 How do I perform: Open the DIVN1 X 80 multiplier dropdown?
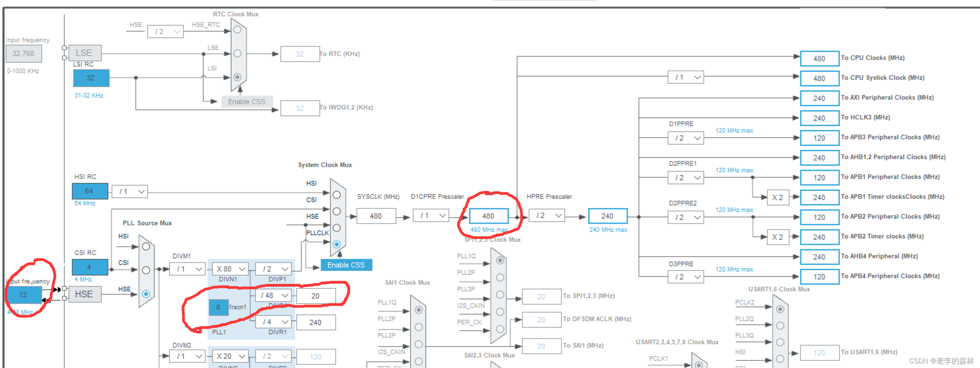(x=230, y=269)
